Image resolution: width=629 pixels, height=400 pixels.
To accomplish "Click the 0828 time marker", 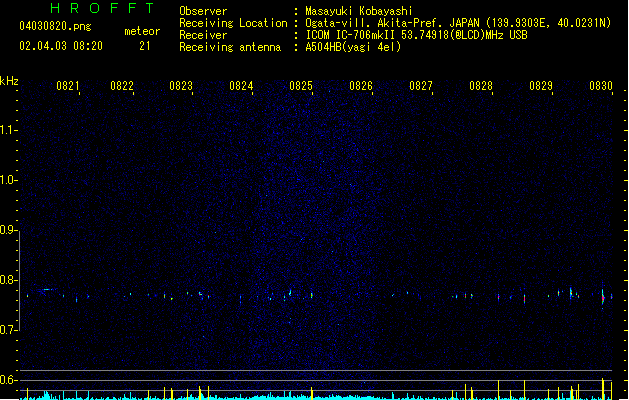I will tap(481, 86).
